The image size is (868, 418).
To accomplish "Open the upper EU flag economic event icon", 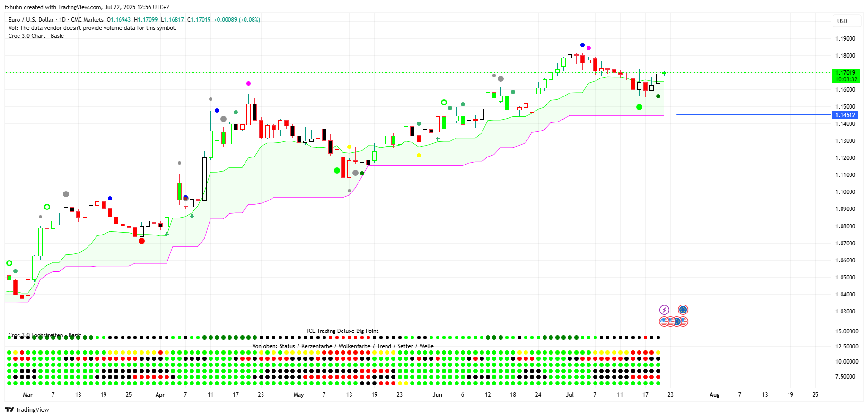I will click(683, 310).
